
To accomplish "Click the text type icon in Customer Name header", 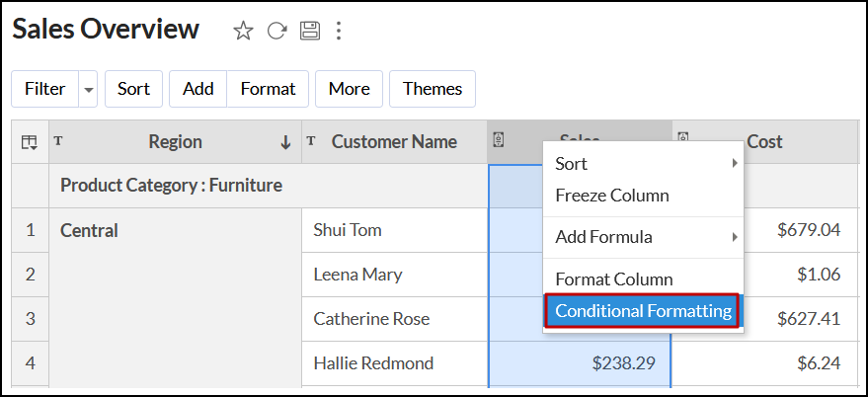I will click(311, 141).
